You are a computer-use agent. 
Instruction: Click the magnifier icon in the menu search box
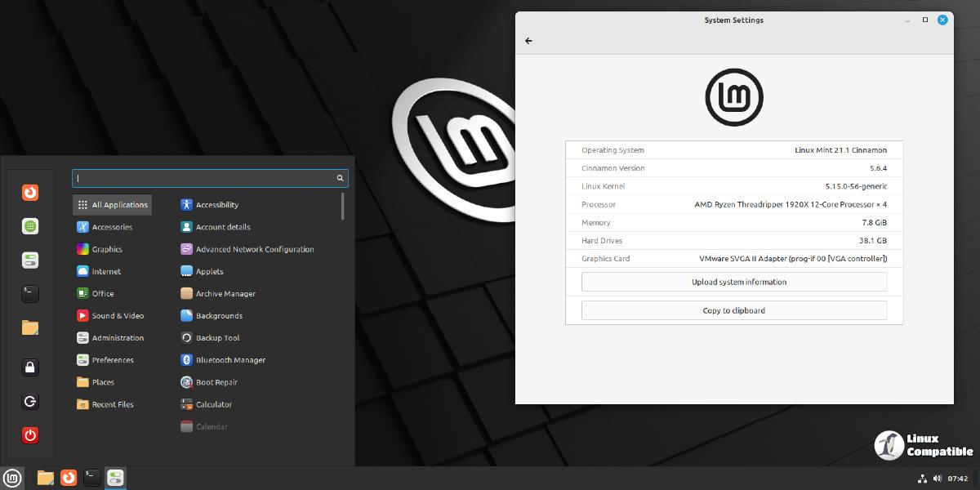340,178
